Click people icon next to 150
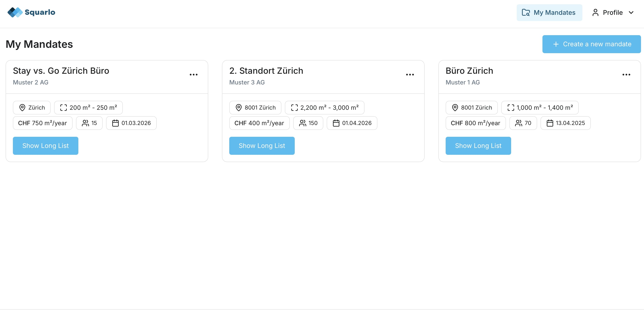This screenshot has width=644, height=316. [302, 123]
